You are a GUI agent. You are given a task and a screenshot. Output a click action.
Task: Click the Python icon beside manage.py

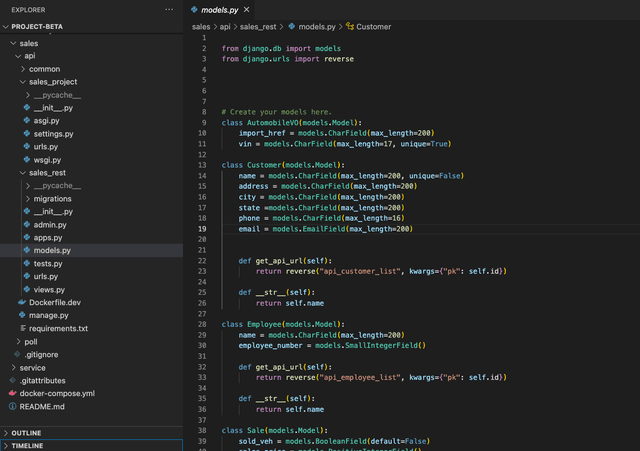[x=22, y=315]
